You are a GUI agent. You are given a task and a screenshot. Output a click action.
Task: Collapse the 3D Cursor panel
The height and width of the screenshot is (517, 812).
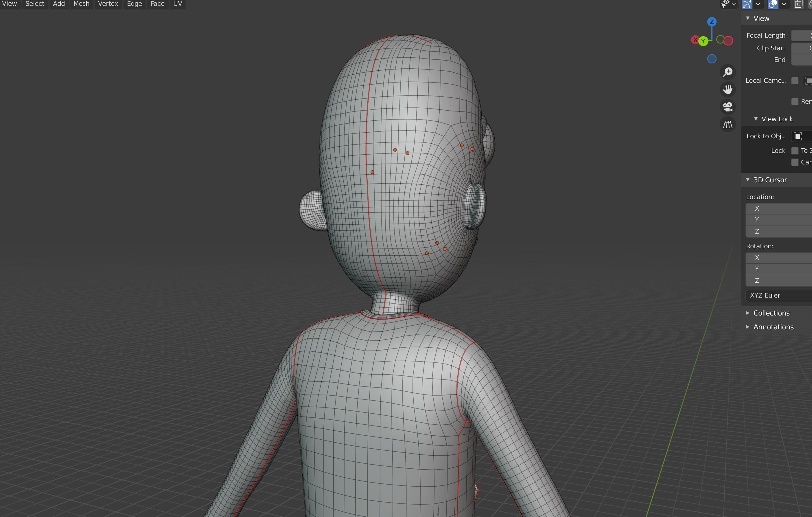coord(747,180)
